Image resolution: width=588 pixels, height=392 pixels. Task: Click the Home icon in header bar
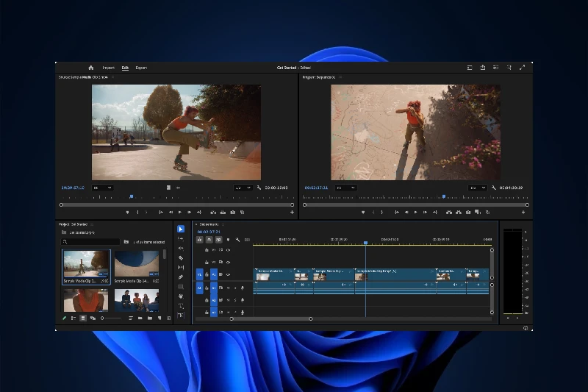[91, 68]
